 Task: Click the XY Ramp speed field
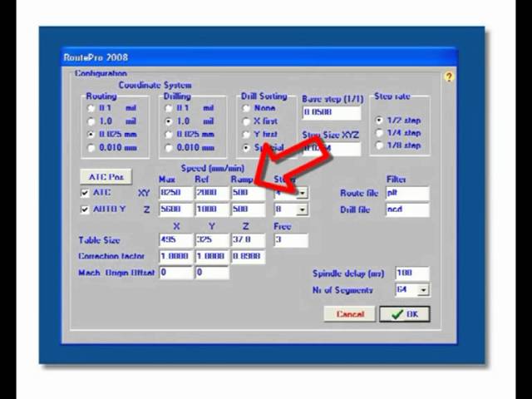(x=248, y=193)
